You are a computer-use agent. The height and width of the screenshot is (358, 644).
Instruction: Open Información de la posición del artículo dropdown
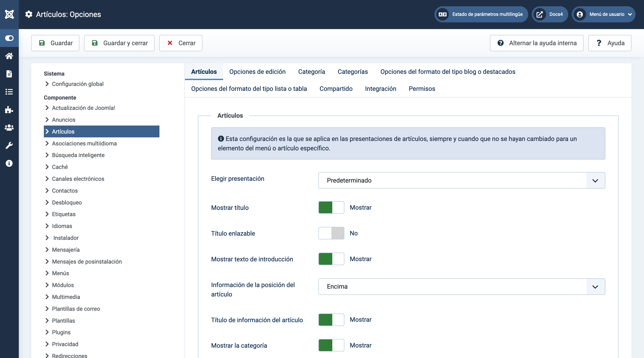point(461,286)
